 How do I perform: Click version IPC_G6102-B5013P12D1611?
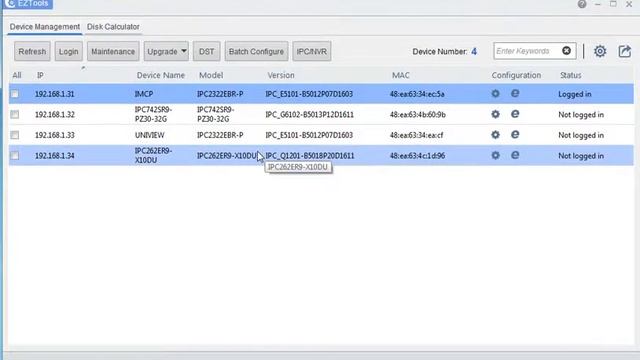[309, 115]
